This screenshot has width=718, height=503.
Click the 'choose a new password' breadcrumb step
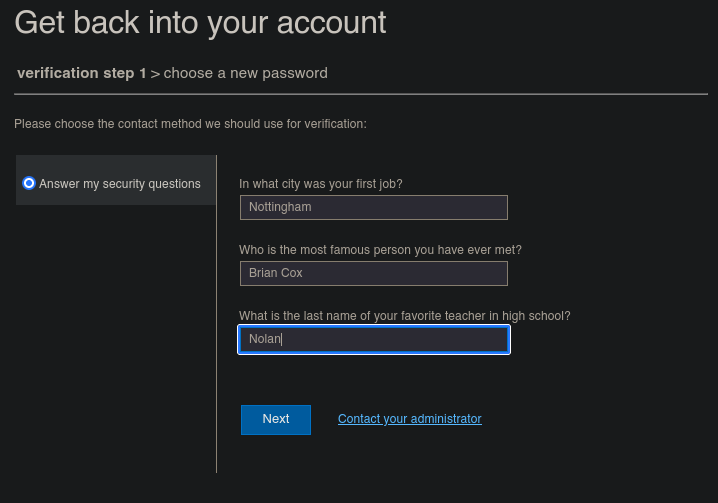[245, 73]
